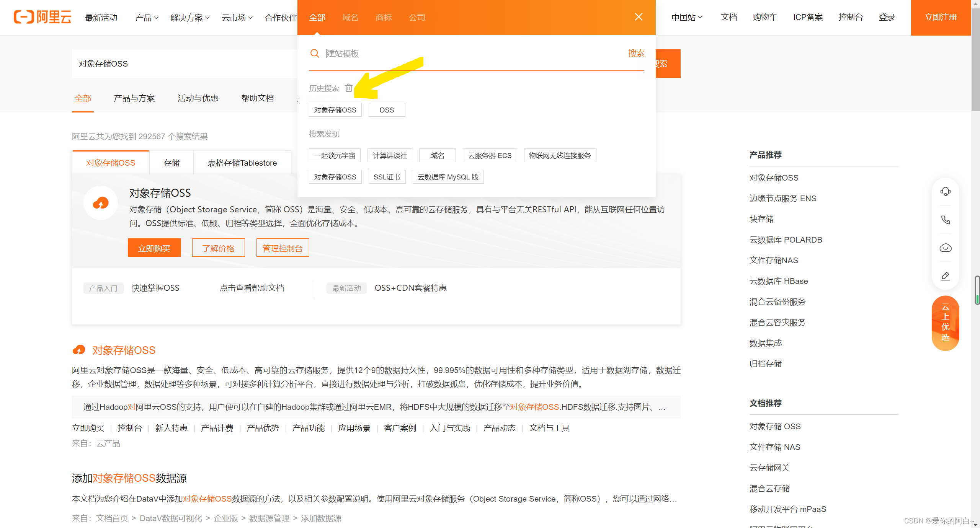
Task: Click the 登录 link
Action: [x=887, y=17]
